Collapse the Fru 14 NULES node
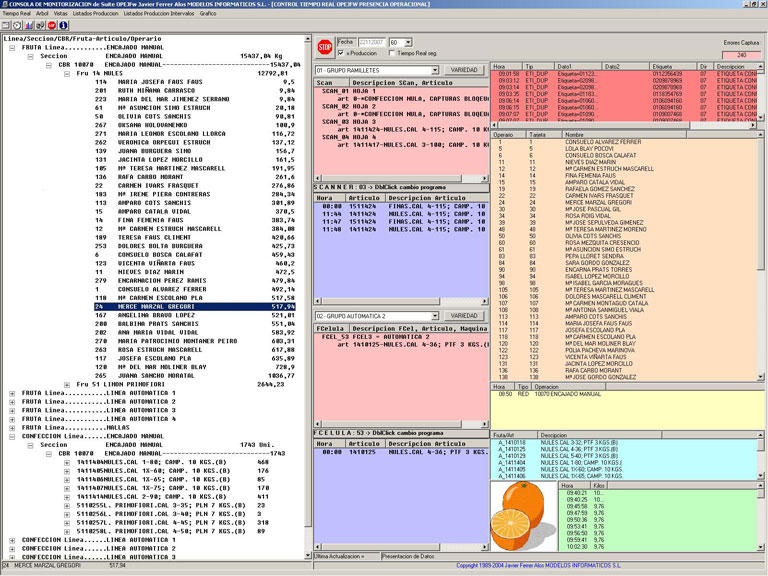The height and width of the screenshot is (576, 768). (x=67, y=74)
